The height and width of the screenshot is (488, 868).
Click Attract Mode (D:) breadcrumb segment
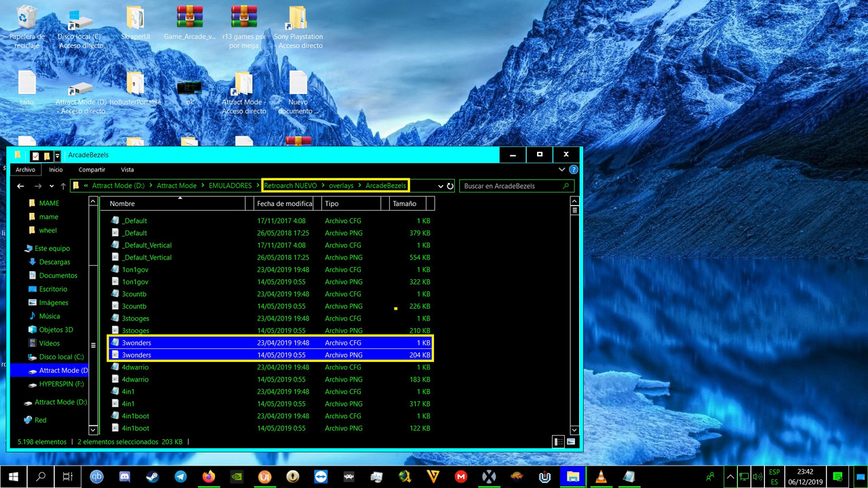point(118,186)
